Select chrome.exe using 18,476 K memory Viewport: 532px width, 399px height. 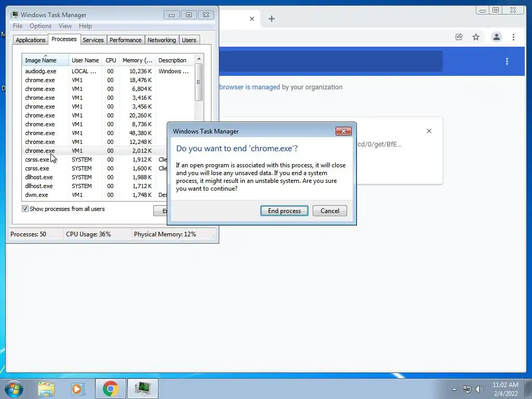pyautogui.click(x=108, y=80)
